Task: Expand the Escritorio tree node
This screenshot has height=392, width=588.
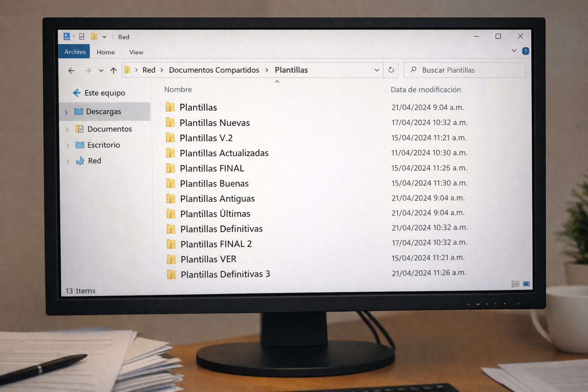Action: (68, 145)
